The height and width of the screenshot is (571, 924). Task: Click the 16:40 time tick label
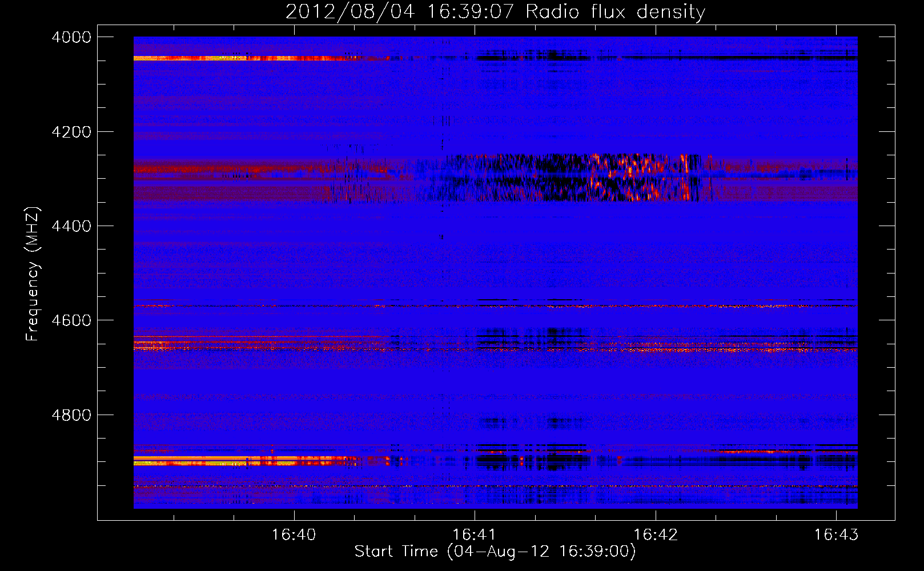(x=294, y=535)
